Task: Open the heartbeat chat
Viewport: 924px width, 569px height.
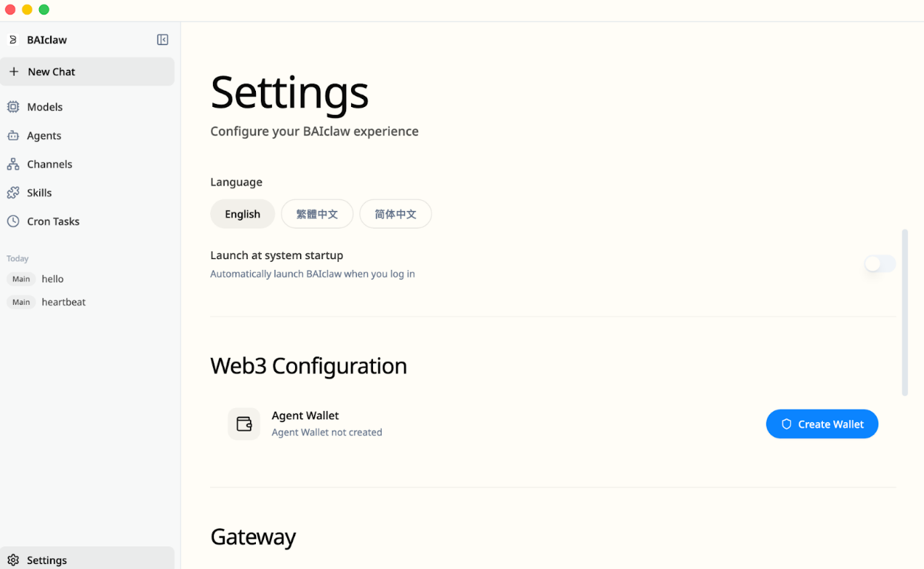Action: coord(63,302)
